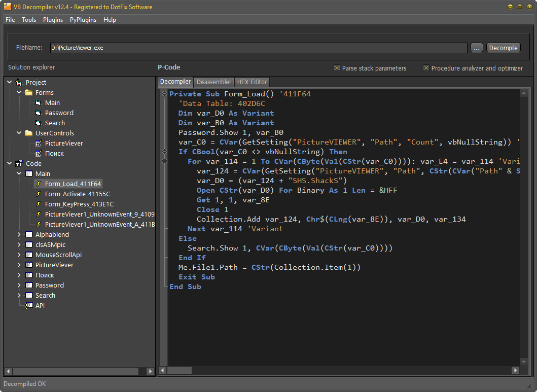
Task: Click the lightning icon for Form_Activate_41155C
Action: point(39,194)
